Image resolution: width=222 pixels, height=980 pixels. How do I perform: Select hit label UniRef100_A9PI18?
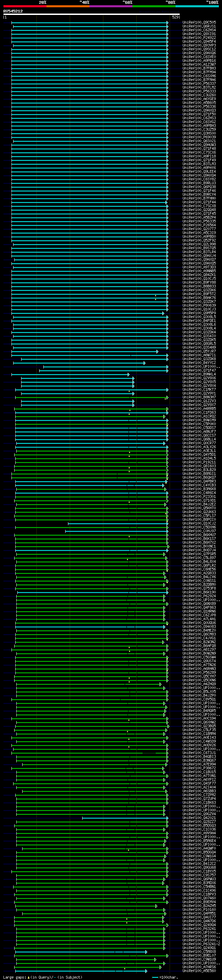click(199, 156)
